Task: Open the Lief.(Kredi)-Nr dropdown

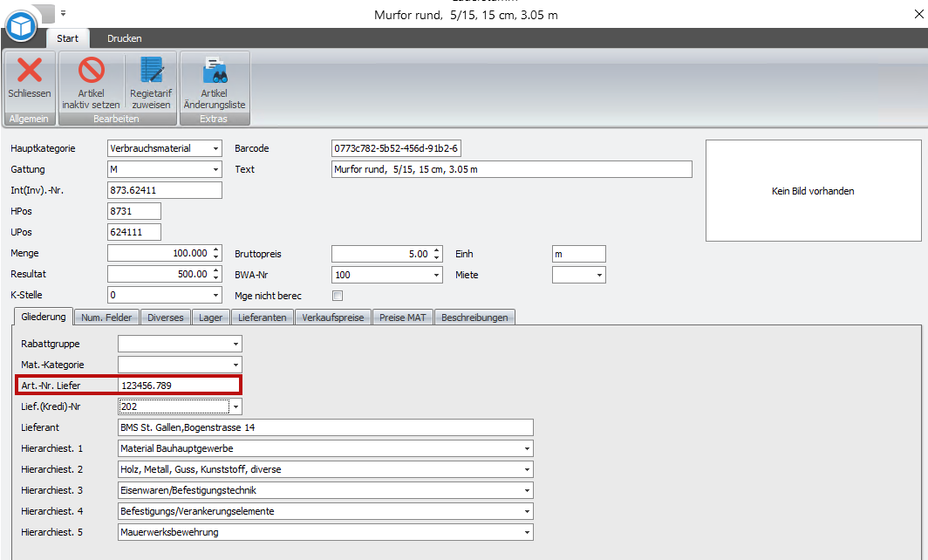Action: (x=235, y=406)
